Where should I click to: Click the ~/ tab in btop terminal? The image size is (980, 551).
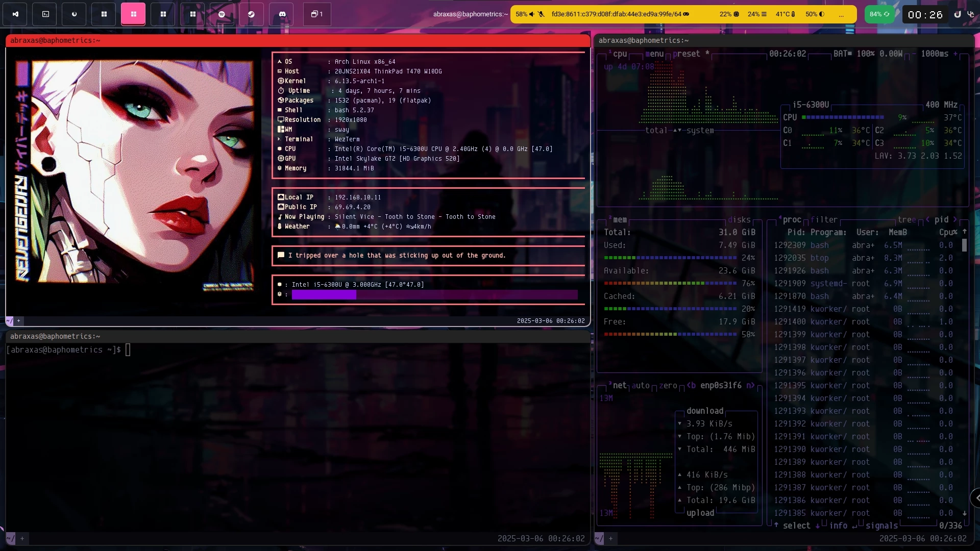pos(599,538)
